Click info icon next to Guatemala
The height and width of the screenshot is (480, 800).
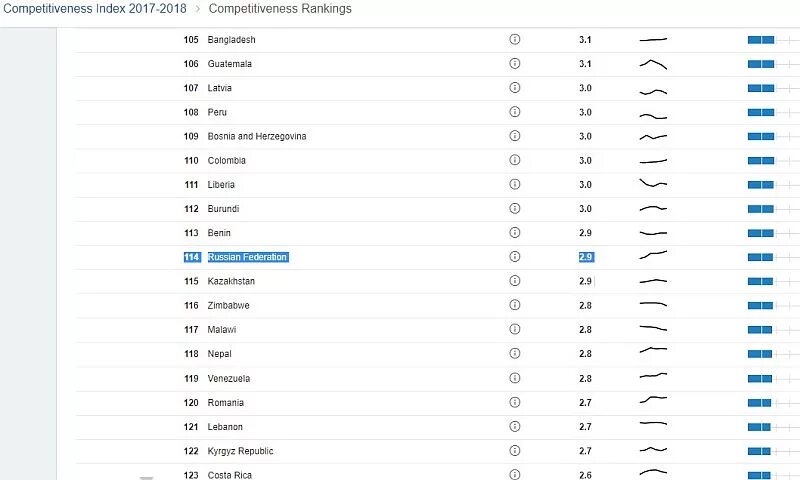(x=515, y=63)
